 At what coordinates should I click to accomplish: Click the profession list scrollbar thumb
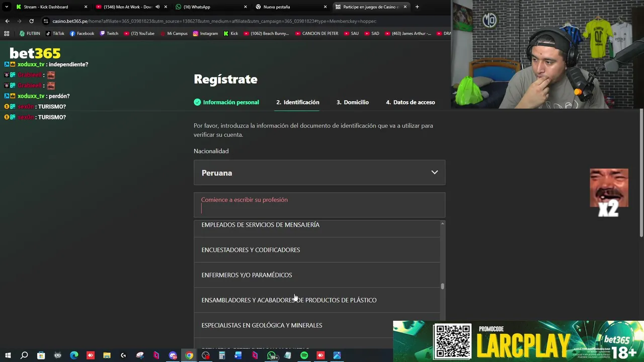[443, 286]
